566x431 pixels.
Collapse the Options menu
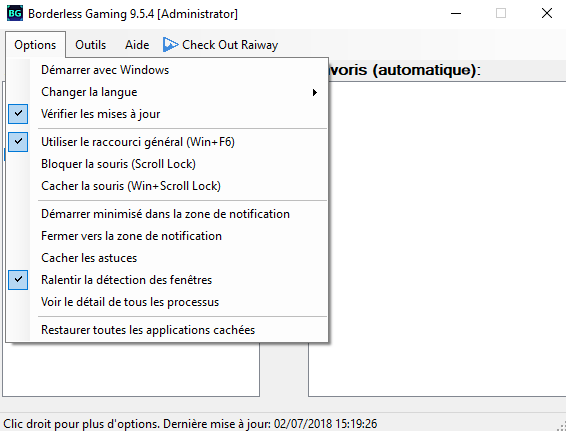[x=35, y=45]
